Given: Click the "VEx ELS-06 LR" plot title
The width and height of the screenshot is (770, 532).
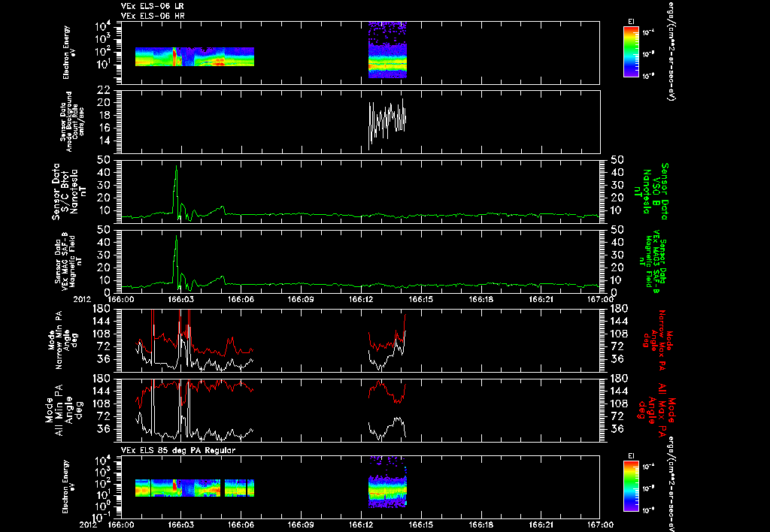Looking at the screenshot, I should [x=152, y=6].
